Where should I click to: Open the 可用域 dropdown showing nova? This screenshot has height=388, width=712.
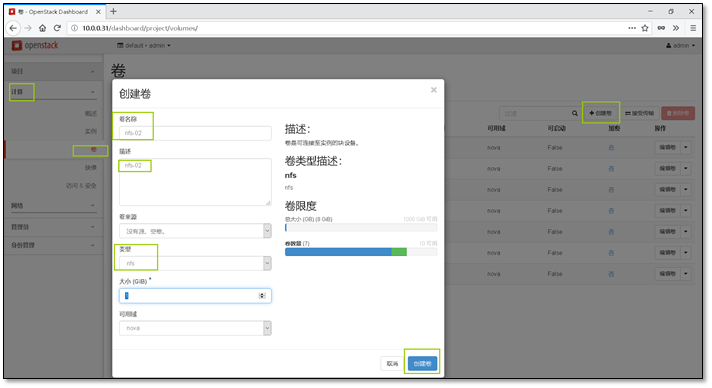195,328
